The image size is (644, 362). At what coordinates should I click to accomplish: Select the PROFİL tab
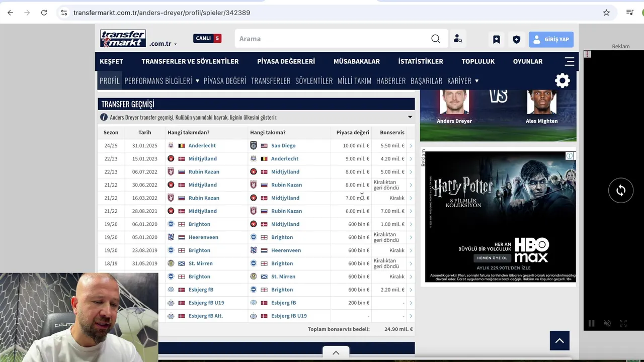click(x=109, y=80)
